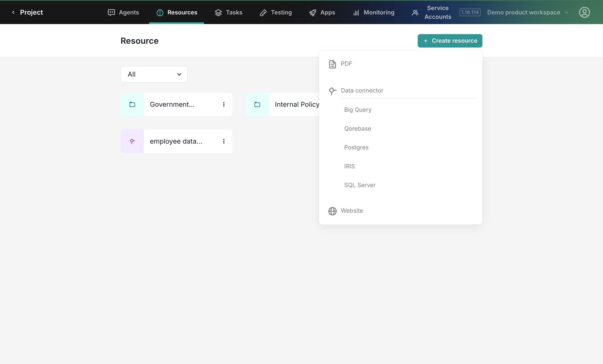
Task: Click the employee data connector icon
Action: pos(132,141)
